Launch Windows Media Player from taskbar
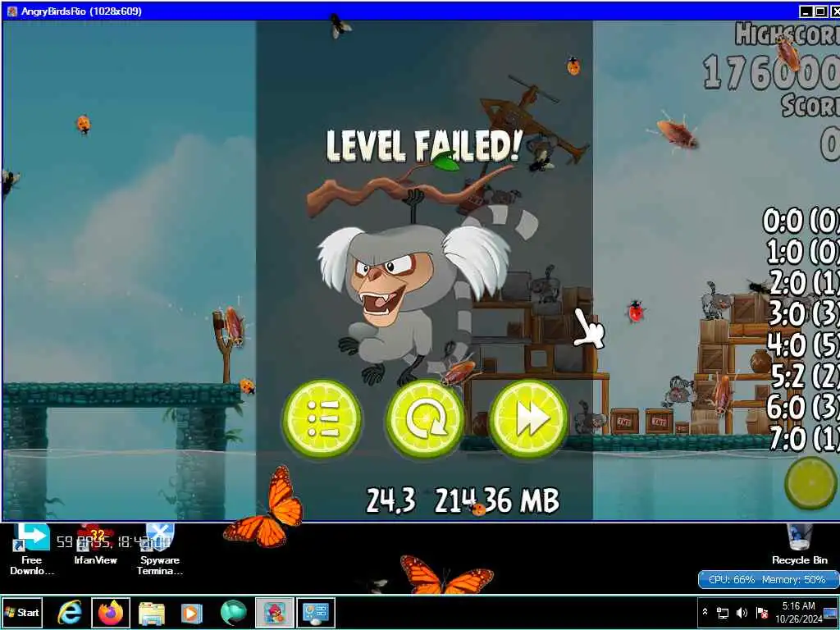 (192, 613)
